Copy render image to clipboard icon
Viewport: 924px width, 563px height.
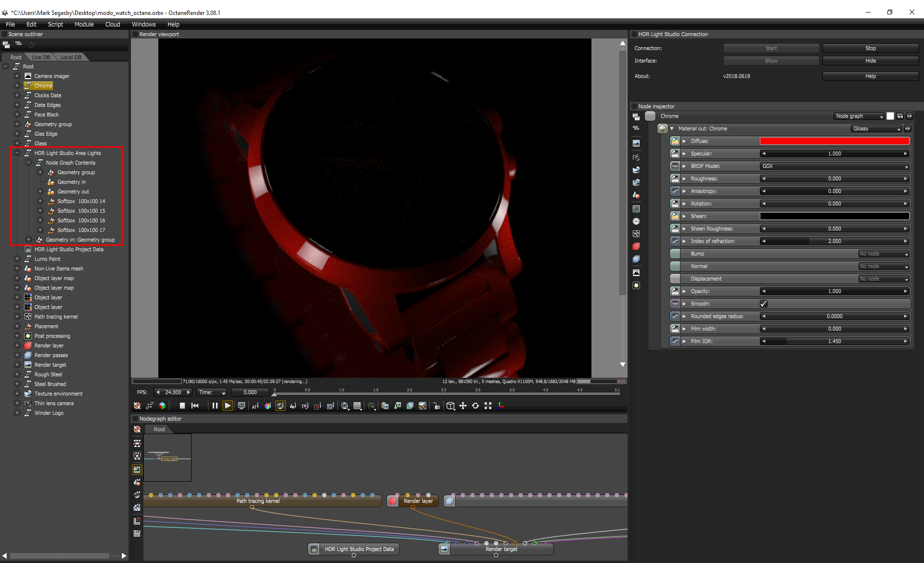pos(385,406)
